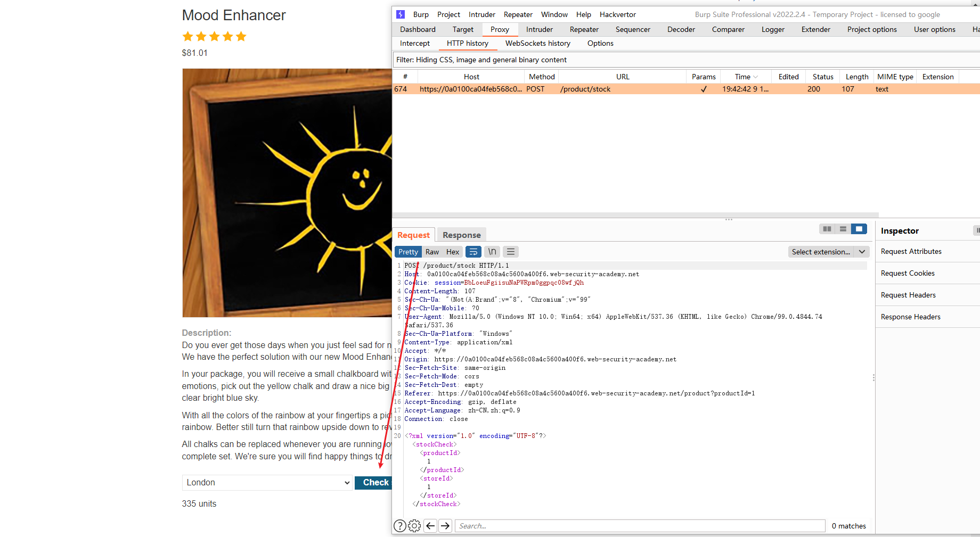Open the editor hamburger options menu
The width and height of the screenshot is (980, 537).
(511, 252)
